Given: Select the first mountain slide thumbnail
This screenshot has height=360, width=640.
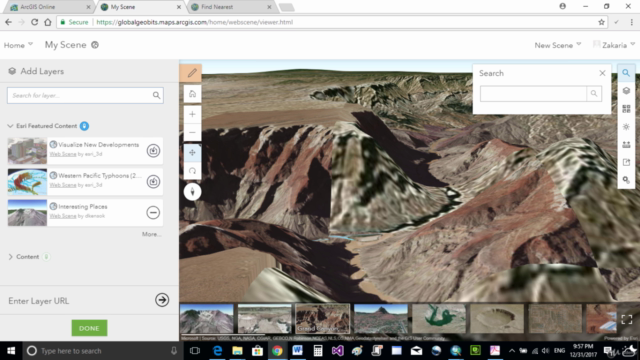Looking at the screenshot, I should 207,318.
